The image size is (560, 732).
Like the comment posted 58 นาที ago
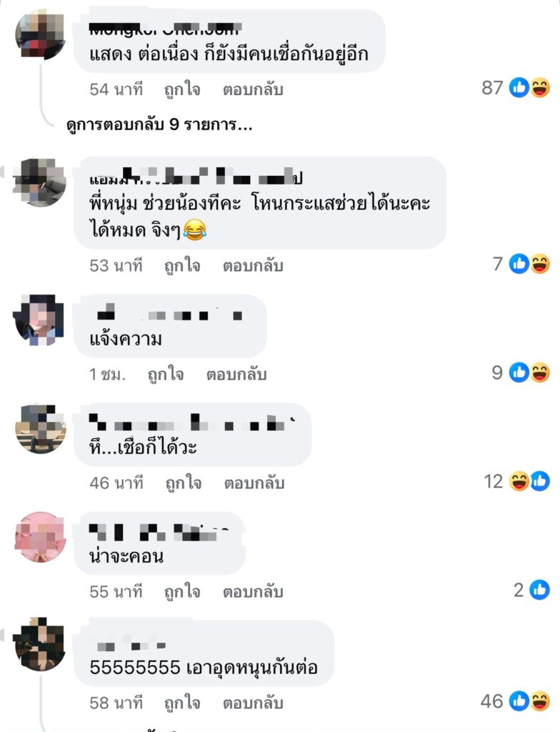182,703
